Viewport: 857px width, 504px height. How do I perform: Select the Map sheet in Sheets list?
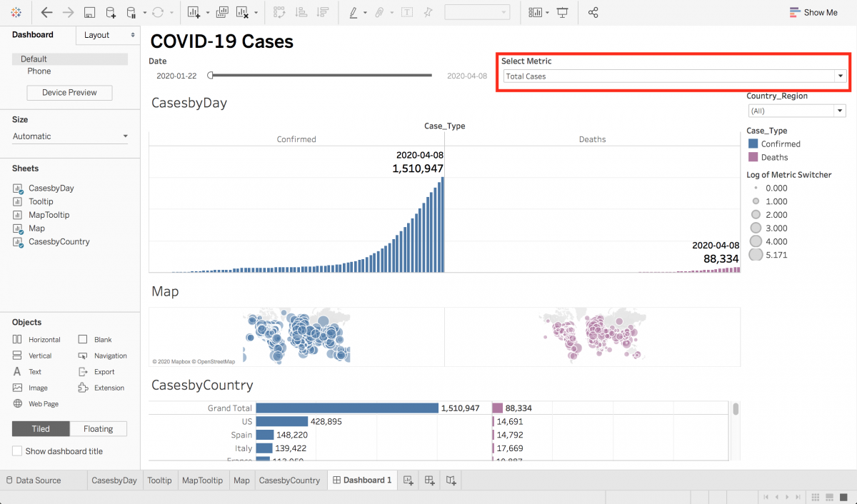(36, 228)
